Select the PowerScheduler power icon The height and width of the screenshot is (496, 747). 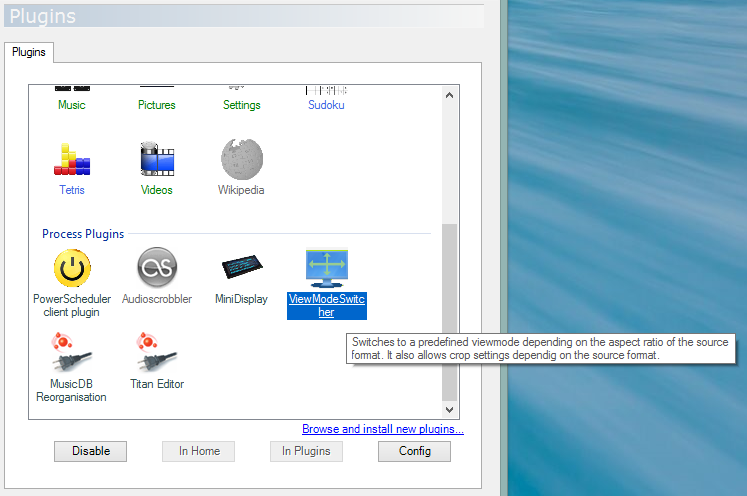tap(72, 268)
